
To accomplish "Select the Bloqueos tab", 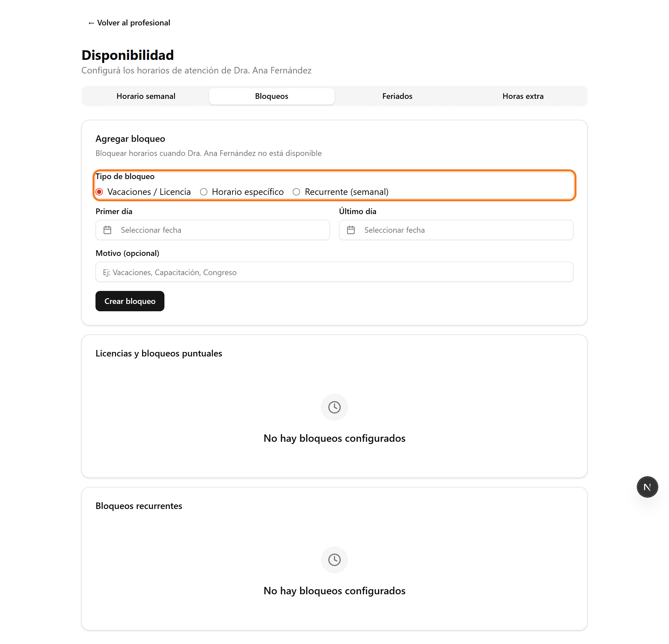I will click(x=271, y=96).
